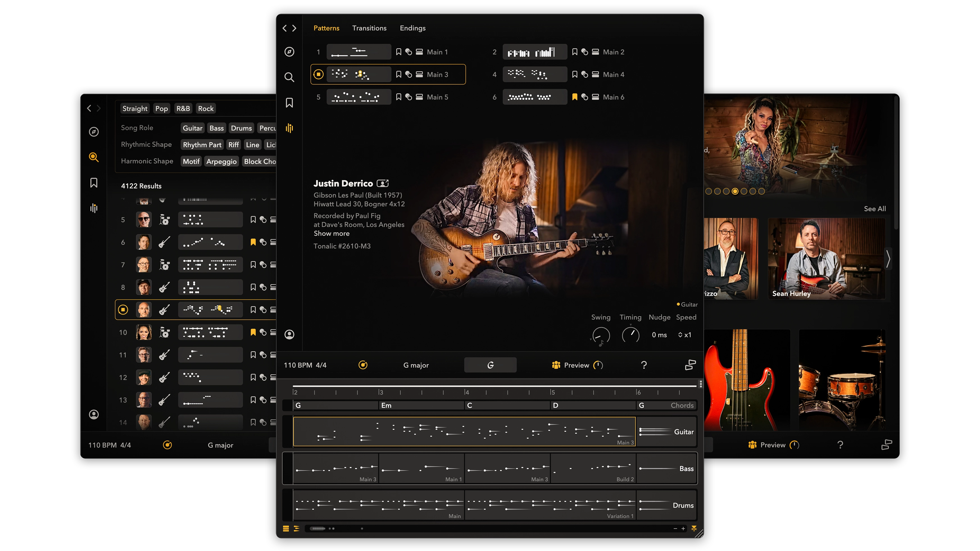Screen dimensions: 980x551
Task: Click the orange metronome sync icon near BPM
Action: 363,365
